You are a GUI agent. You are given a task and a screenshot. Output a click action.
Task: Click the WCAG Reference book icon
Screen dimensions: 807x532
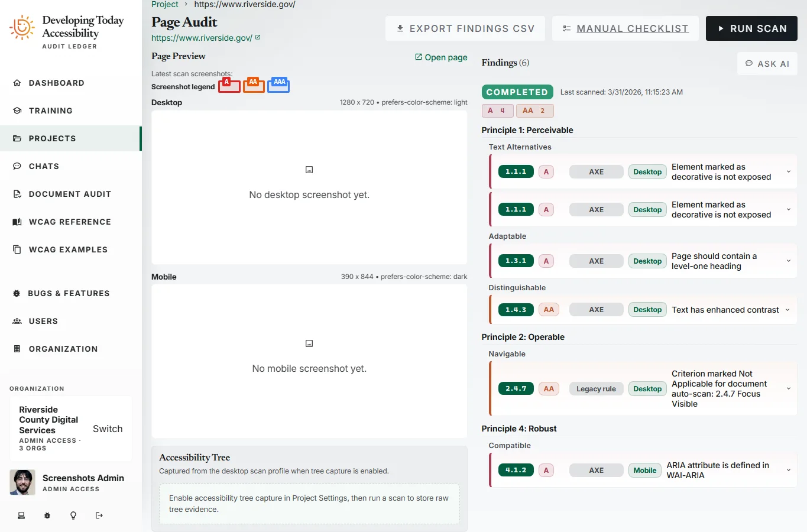[x=17, y=222]
